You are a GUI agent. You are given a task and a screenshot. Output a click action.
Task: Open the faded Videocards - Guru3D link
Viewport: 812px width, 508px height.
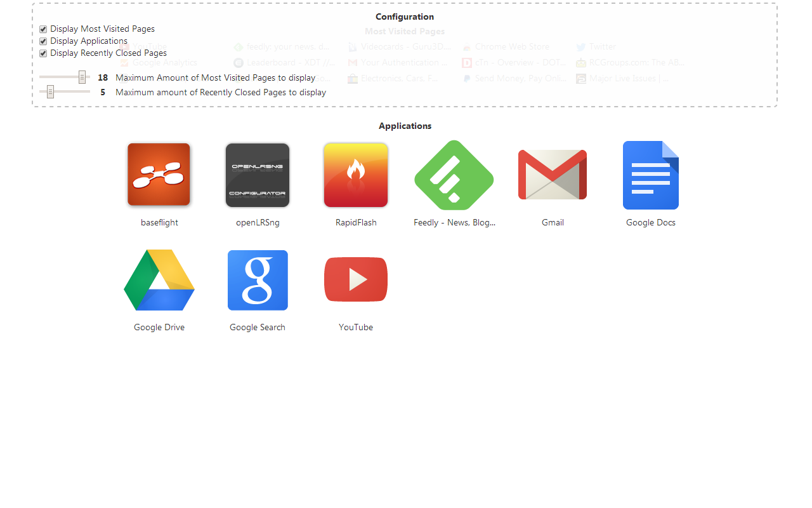pos(400,46)
